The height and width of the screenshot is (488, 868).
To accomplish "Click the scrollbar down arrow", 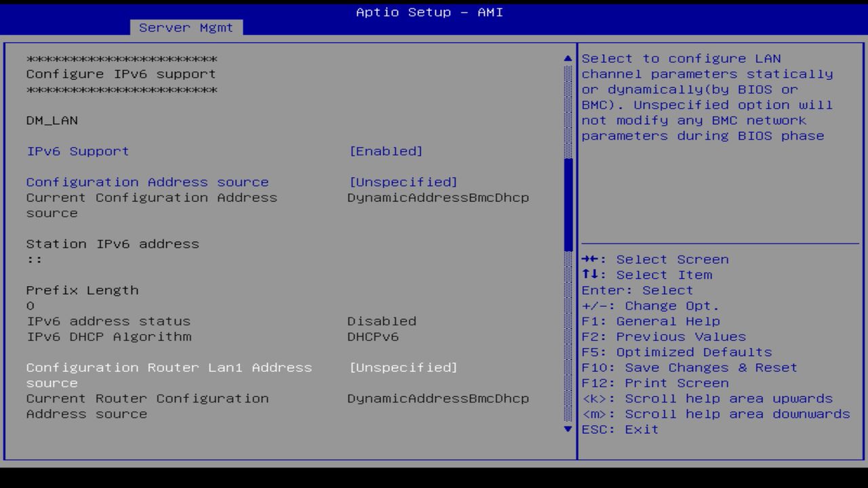I will point(566,428).
